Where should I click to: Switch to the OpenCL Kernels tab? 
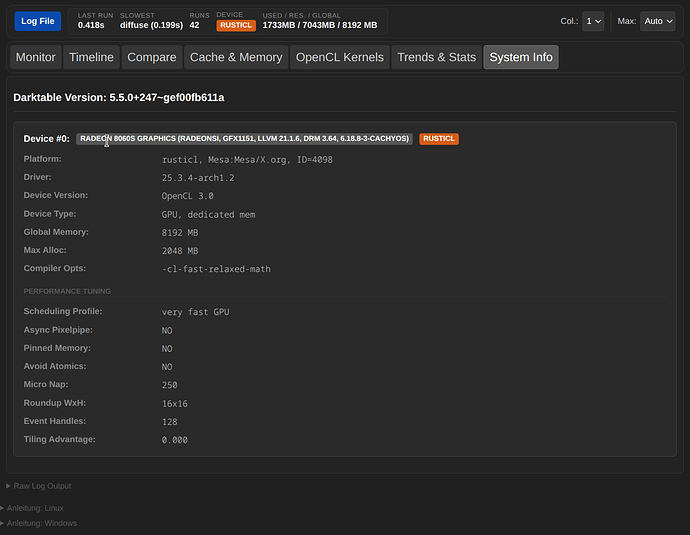339,58
